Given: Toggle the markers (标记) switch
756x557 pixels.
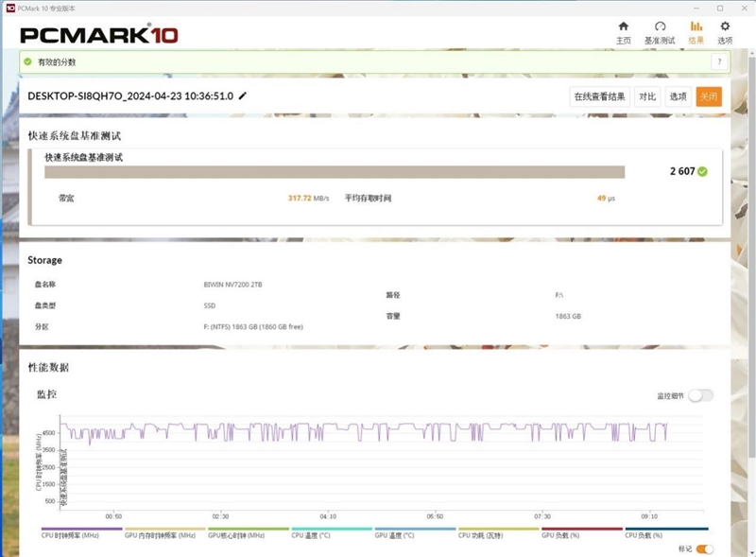Looking at the screenshot, I should point(704,549).
